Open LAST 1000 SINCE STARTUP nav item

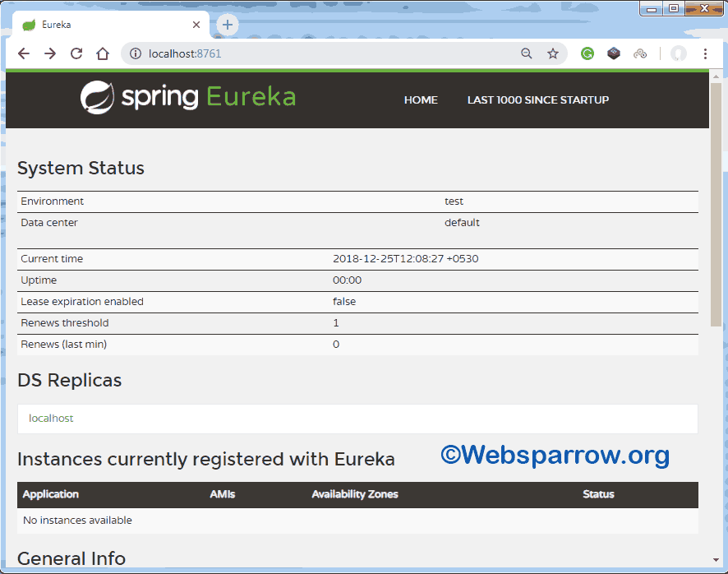[538, 100]
